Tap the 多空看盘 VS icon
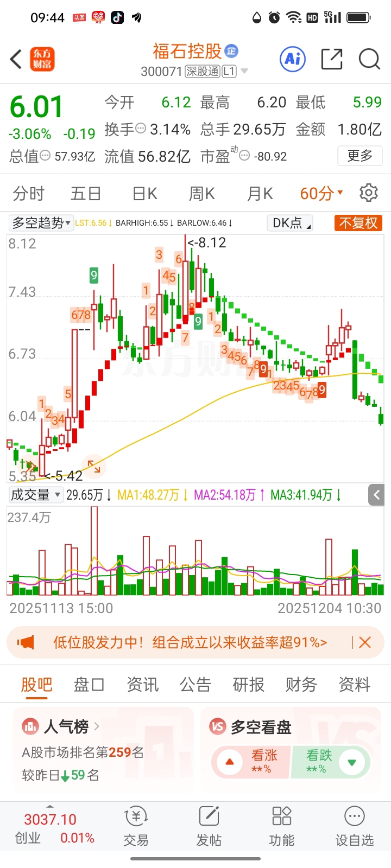Viewport: 391px width, 868px height. tap(218, 726)
